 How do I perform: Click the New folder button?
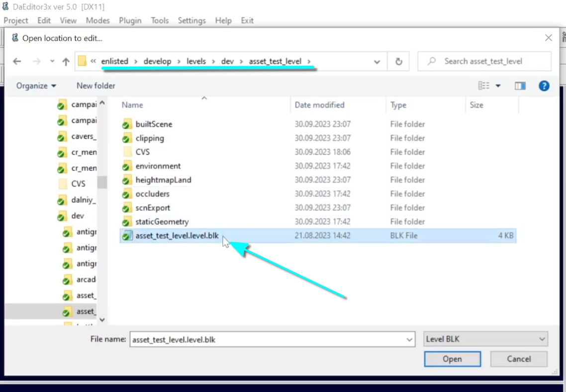coord(96,86)
